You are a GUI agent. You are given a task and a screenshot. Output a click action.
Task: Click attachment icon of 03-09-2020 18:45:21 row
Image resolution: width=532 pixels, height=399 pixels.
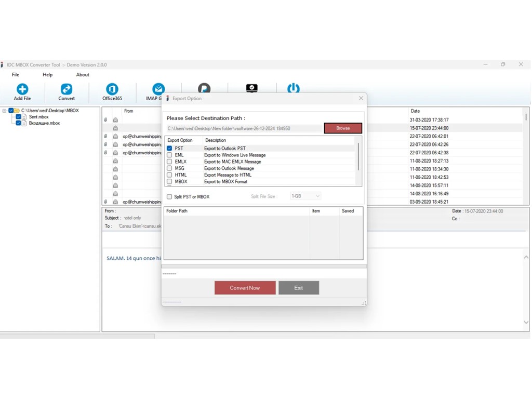tap(105, 202)
